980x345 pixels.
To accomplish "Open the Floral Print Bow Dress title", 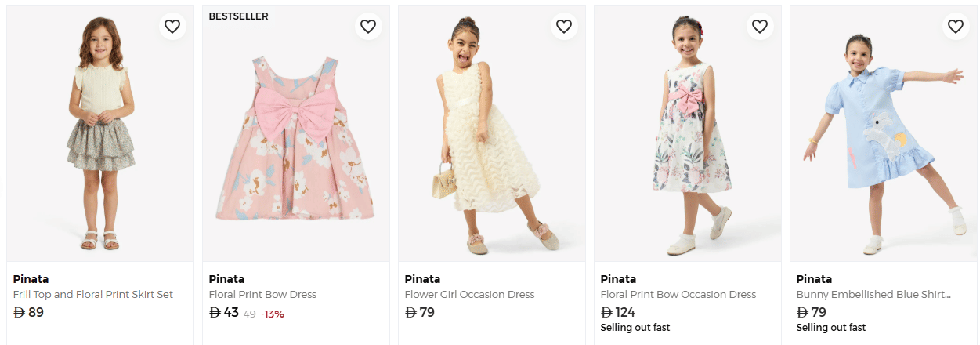I will click(x=262, y=295).
